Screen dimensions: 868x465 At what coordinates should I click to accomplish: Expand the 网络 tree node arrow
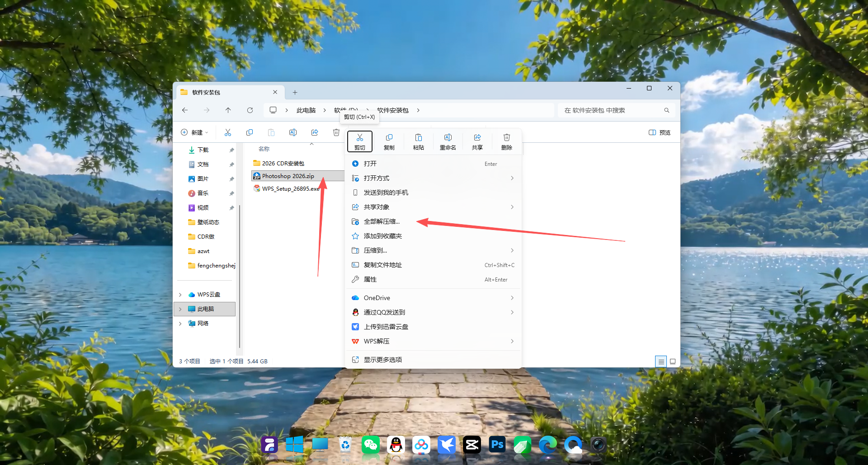[x=180, y=324]
